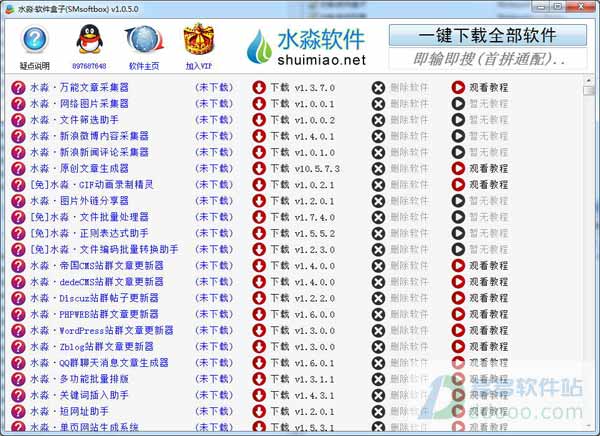Click help icon beside dedeCMS站群文章更新器
Screen dimensions: 600x436
click(x=18, y=282)
